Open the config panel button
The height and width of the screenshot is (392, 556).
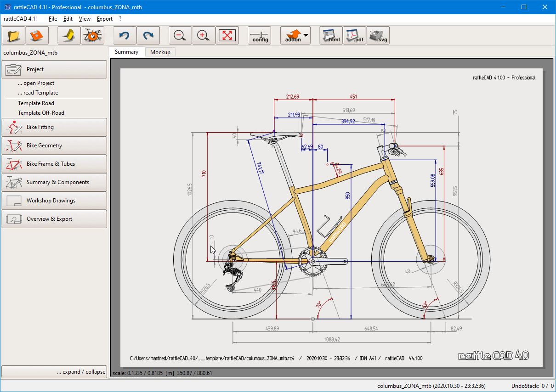pos(260,35)
